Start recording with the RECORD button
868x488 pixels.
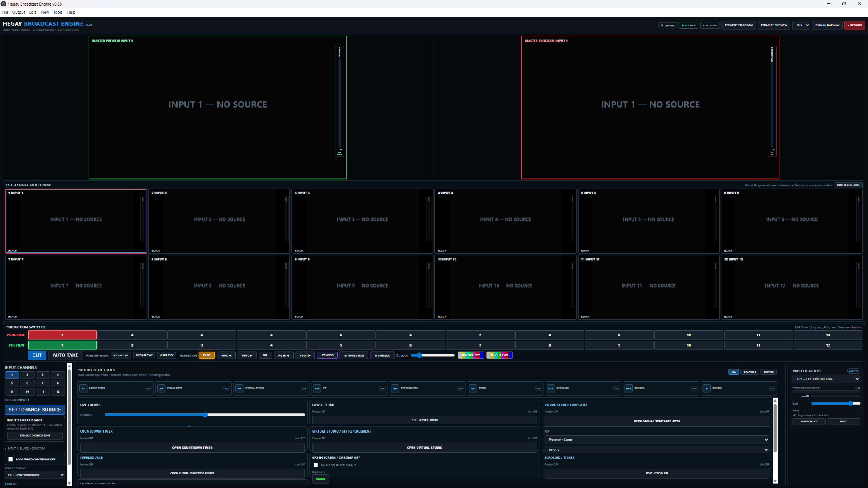tap(854, 25)
